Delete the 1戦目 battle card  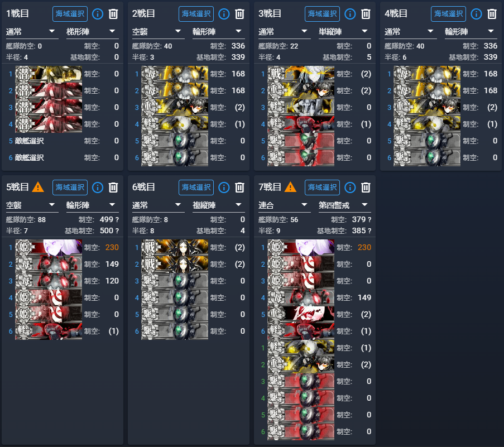pyautogui.click(x=113, y=14)
